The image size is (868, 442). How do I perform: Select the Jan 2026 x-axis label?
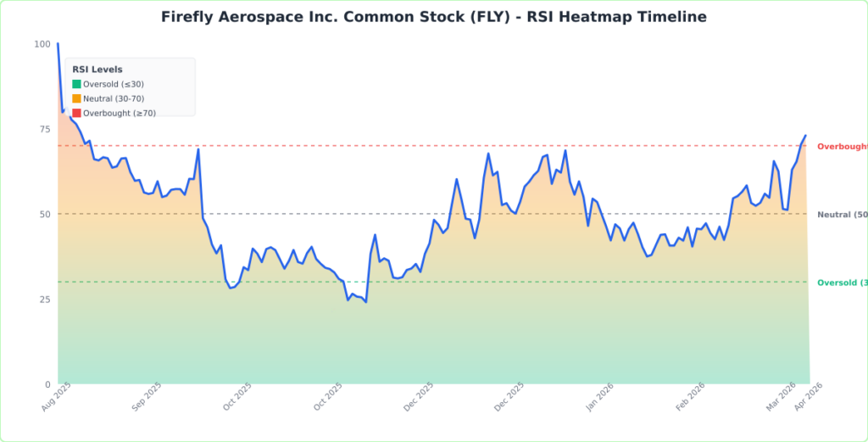tap(598, 398)
